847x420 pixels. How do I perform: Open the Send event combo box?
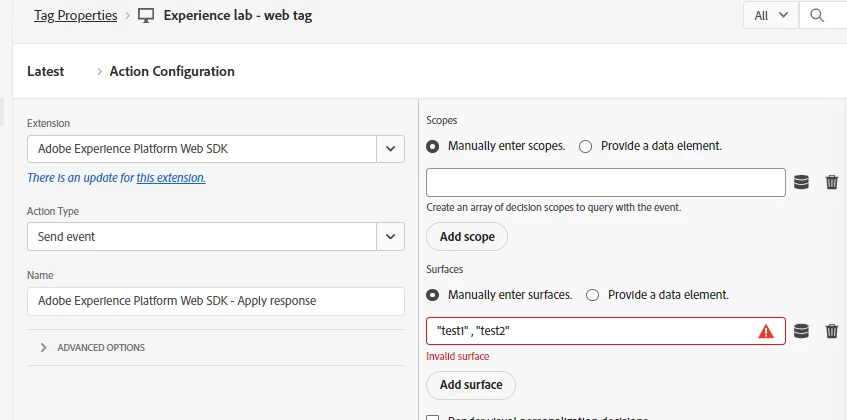tap(216, 236)
